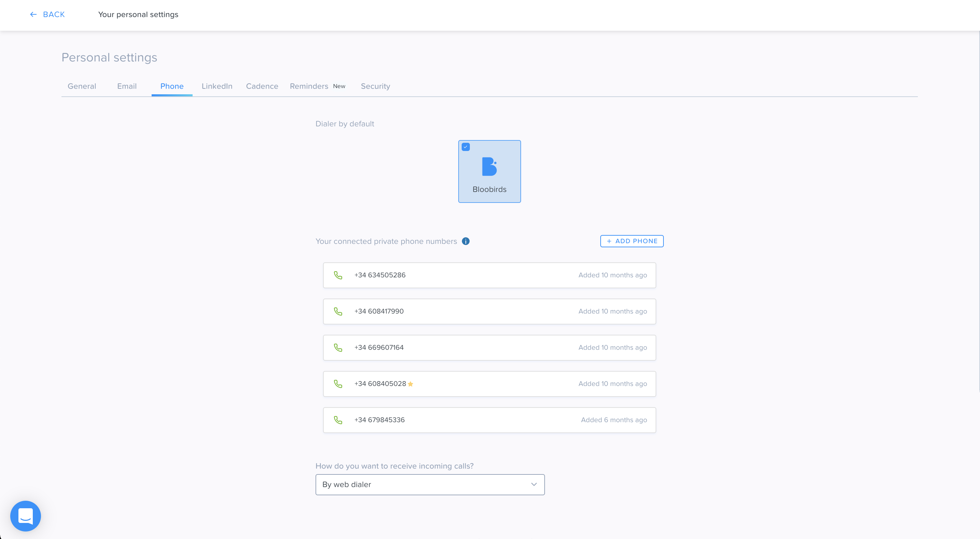The width and height of the screenshot is (980, 539).
Task: Go to the LinkedIn tab
Action: (x=217, y=86)
